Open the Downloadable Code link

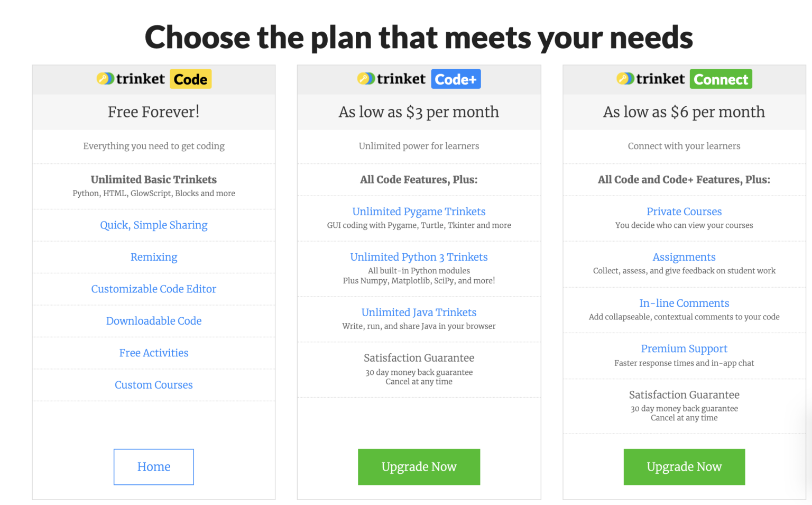pos(154,321)
